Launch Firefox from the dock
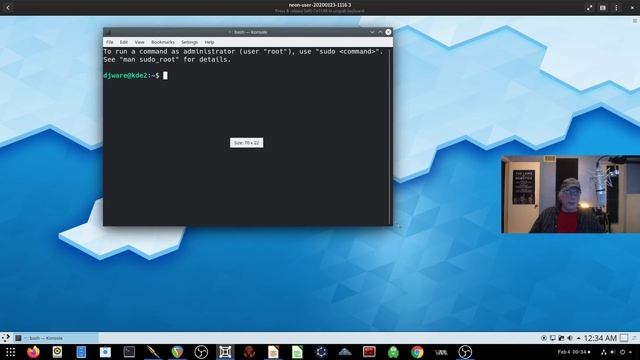 point(33,352)
